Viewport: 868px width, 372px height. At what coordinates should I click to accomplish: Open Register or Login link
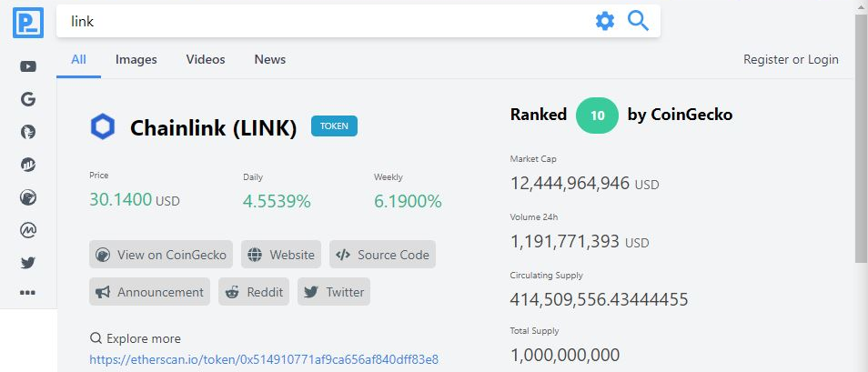[x=791, y=59]
